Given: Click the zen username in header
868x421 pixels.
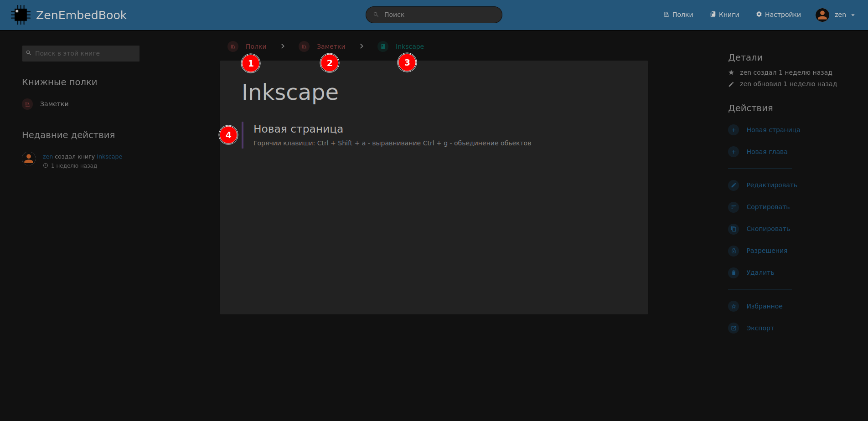Looking at the screenshot, I should pyautogui.click(x=840, y=15).
